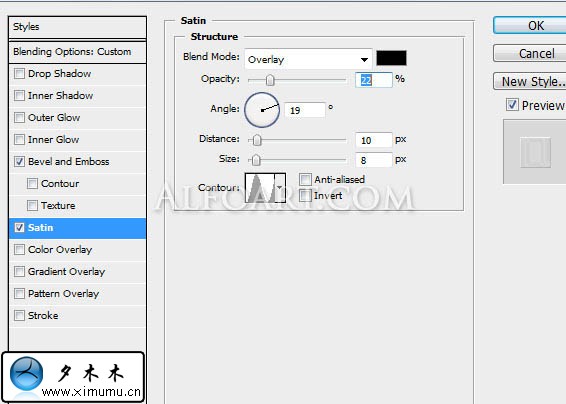The height and width of the screenshot is (404, 566).
Task: Expand the Contour picker arrow
Action: point(280,187)
